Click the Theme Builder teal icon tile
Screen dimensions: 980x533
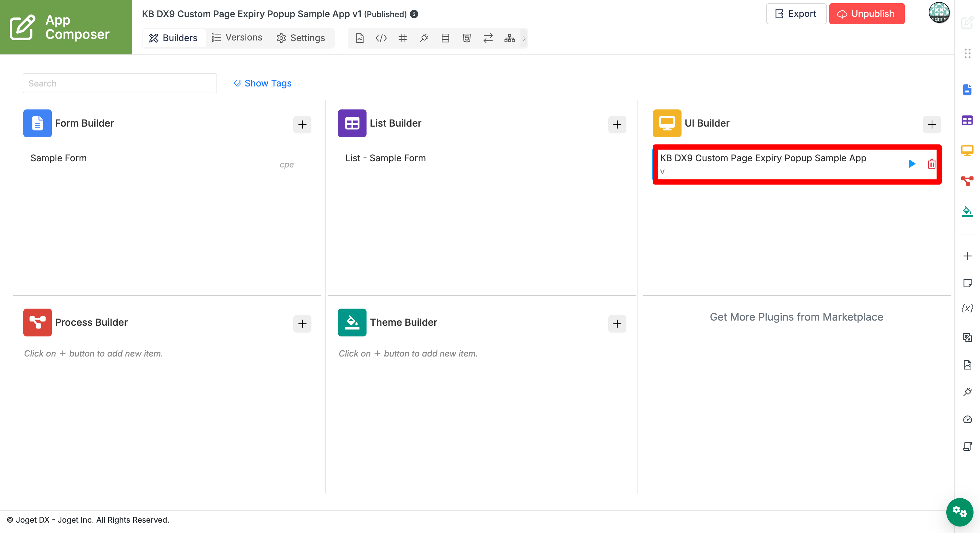click(x=352, y=323)
